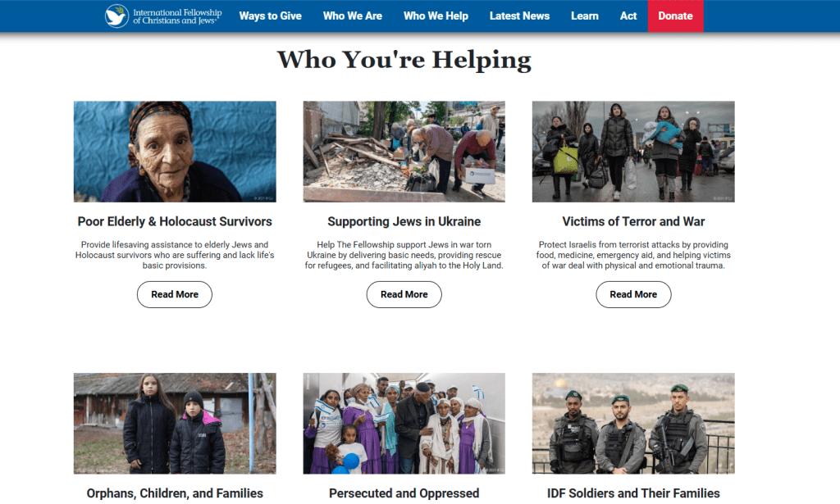Image resolution: width=840 pixels, height=504 pixels.
Task: Open the refugees walking photo thumbnail
Action: 633,152
